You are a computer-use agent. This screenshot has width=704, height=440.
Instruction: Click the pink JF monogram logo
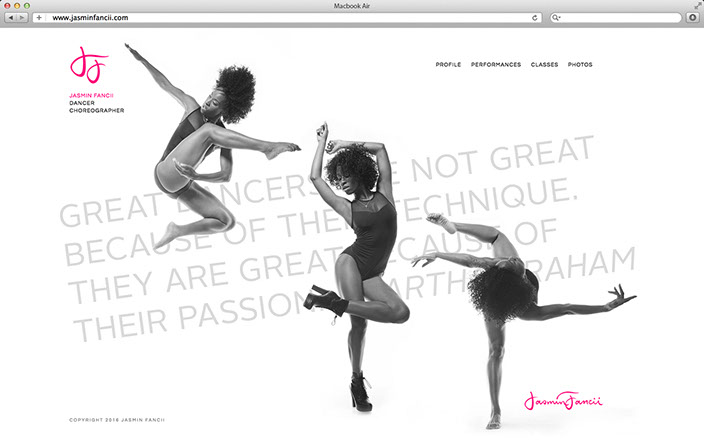[87, 65]
